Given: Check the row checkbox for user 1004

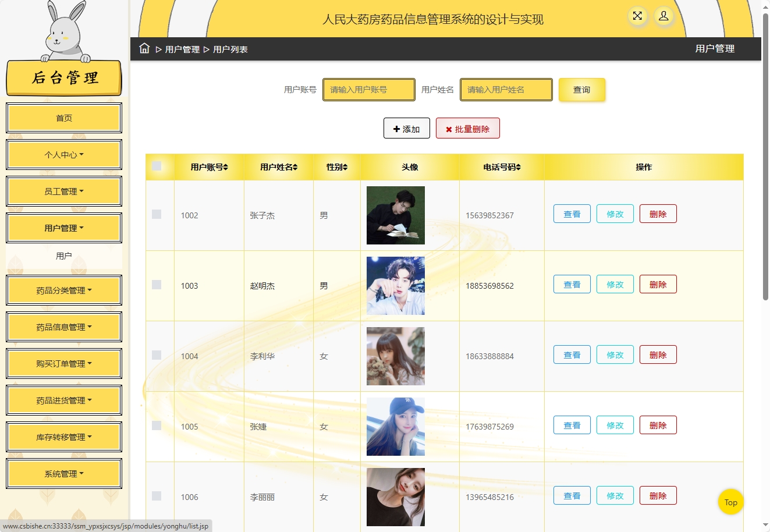Looking at the screenshot, I should click(x=157, y=355).
